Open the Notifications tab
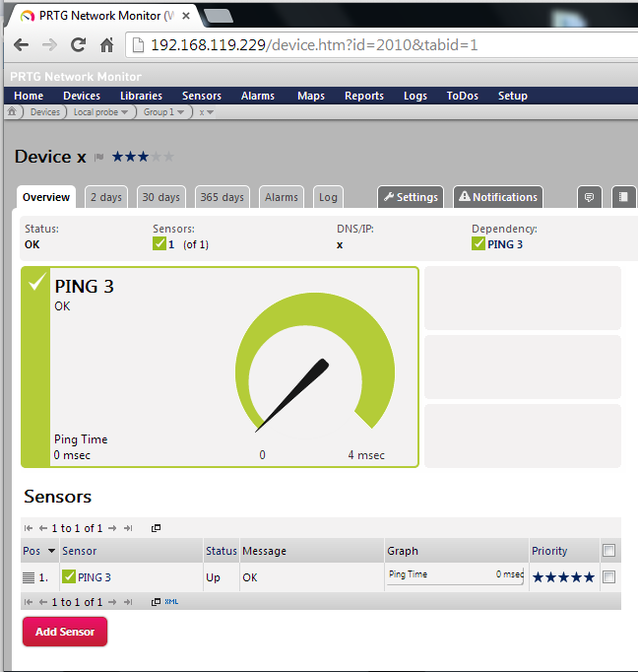The width and height of the screenshot is (638, 672). pos(498,197)
